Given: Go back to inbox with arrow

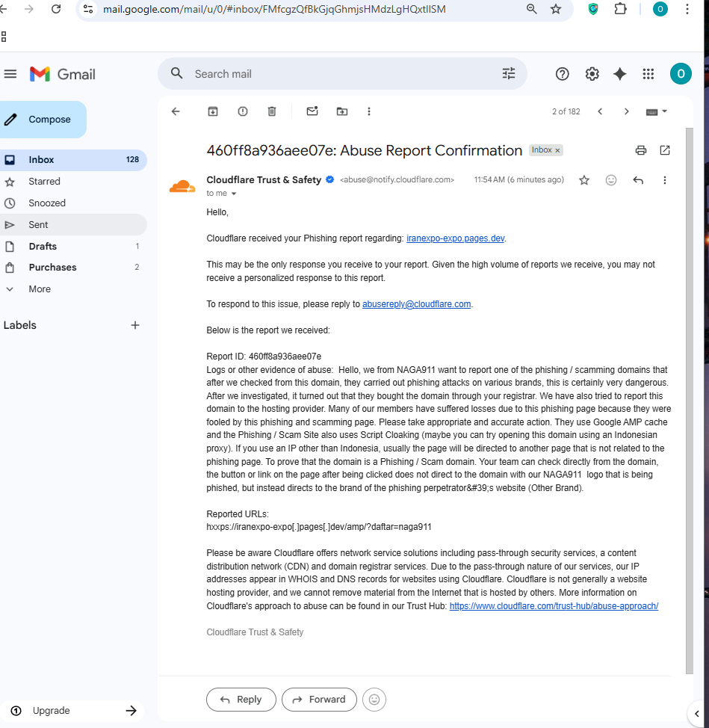Looking at the screenshot, I should point(176,111).
